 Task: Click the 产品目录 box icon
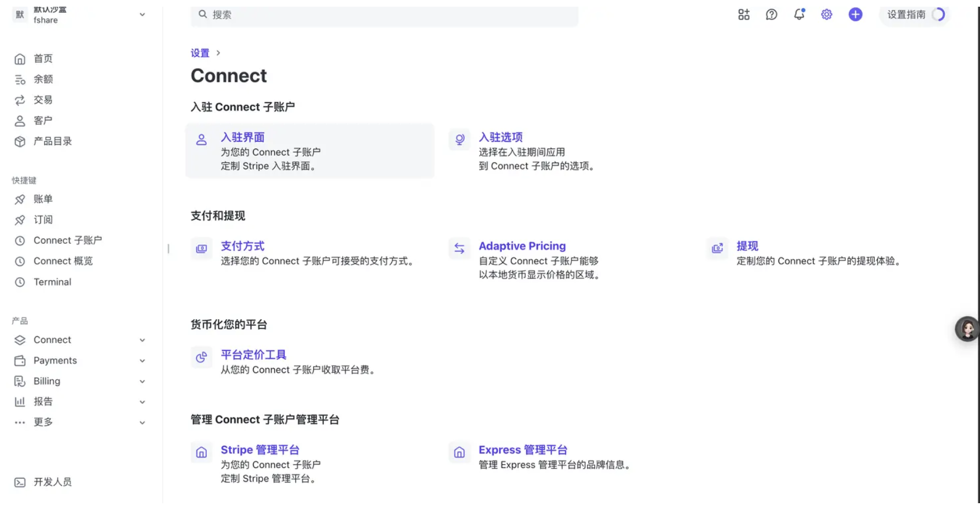[20, 141]
